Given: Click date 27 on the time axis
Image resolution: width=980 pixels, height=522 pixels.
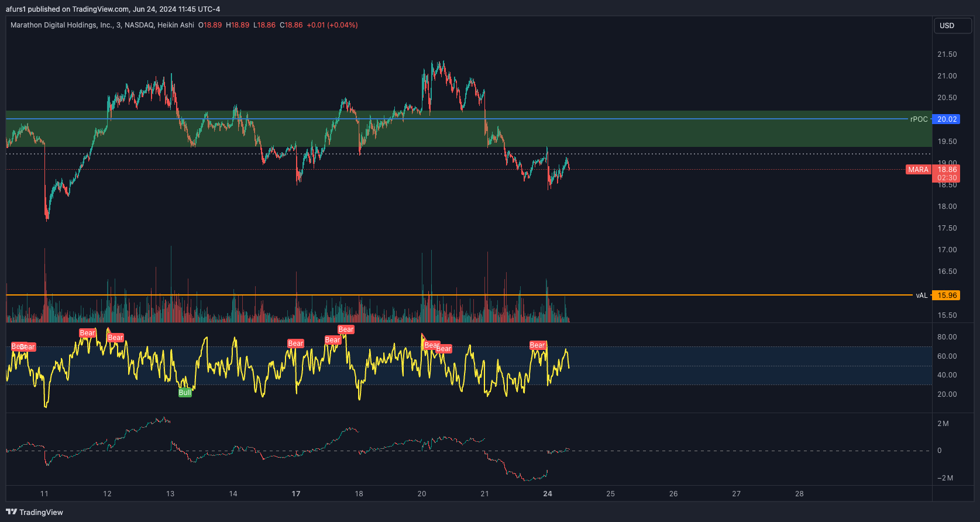Looking at the screenshot, I should (x=736, y=494).
